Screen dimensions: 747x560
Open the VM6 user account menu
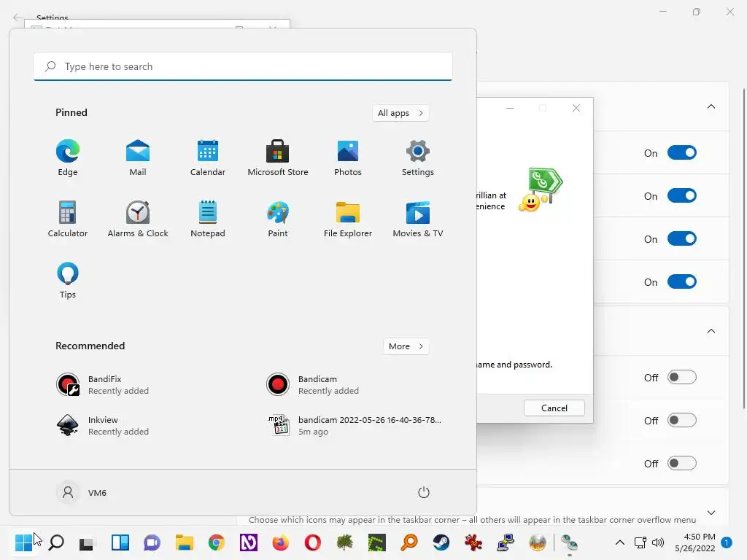coord(82,492)
